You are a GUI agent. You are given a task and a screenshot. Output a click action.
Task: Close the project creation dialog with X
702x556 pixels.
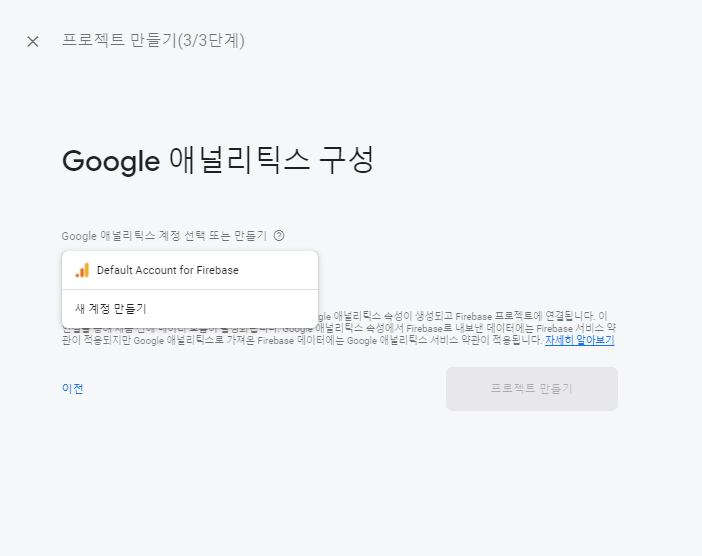click(x=33, y=42)
